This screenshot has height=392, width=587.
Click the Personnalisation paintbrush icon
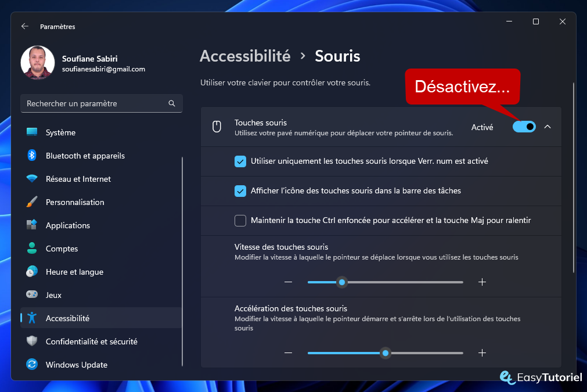tap(32, 202)
